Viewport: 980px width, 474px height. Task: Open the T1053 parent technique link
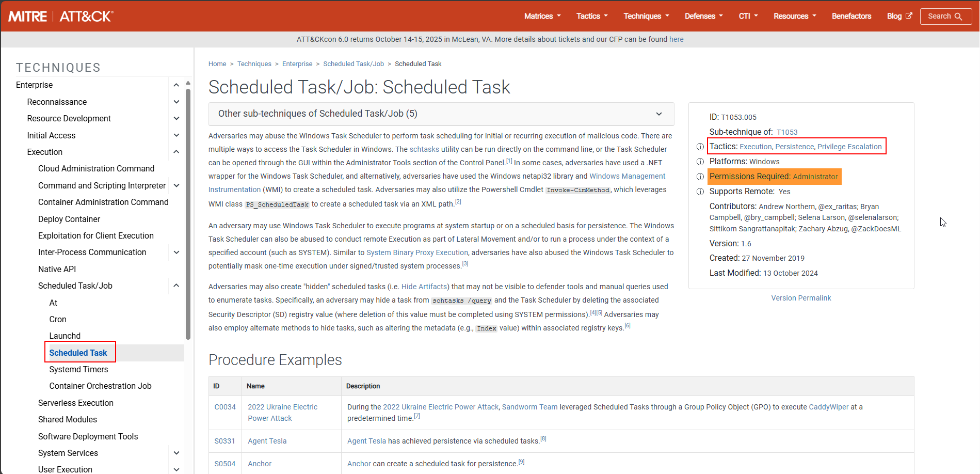787,132
